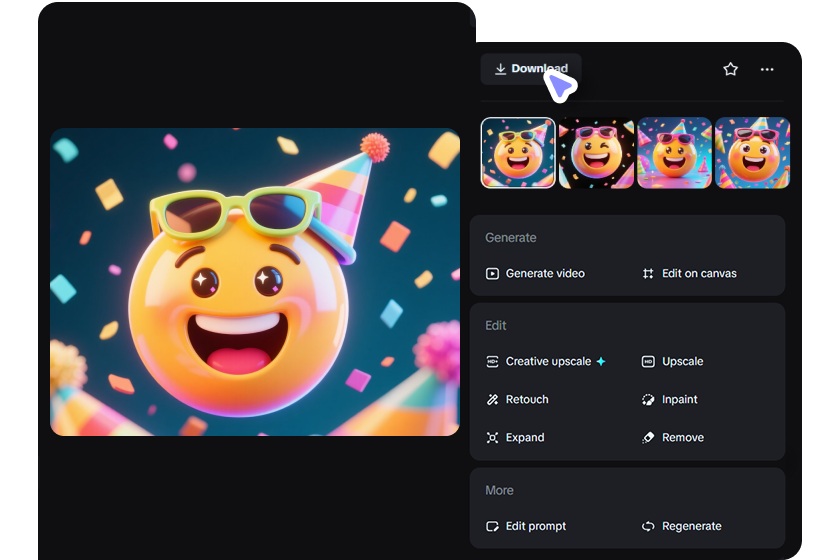This screenshot has width=840, height=560.
Task: Click the Remove eraser icon
Action: (x=648, y=438)
